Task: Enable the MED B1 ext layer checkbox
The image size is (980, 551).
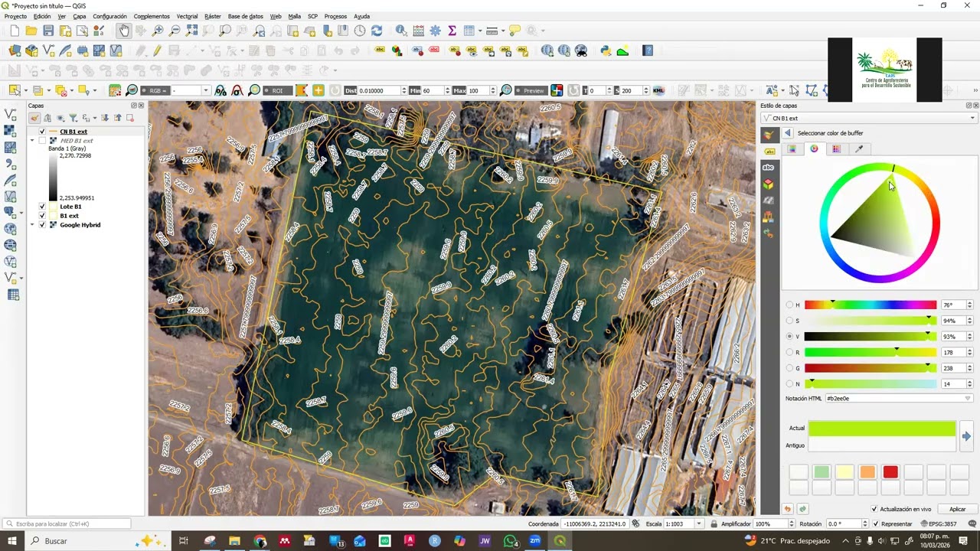Action: pos(42,141)
